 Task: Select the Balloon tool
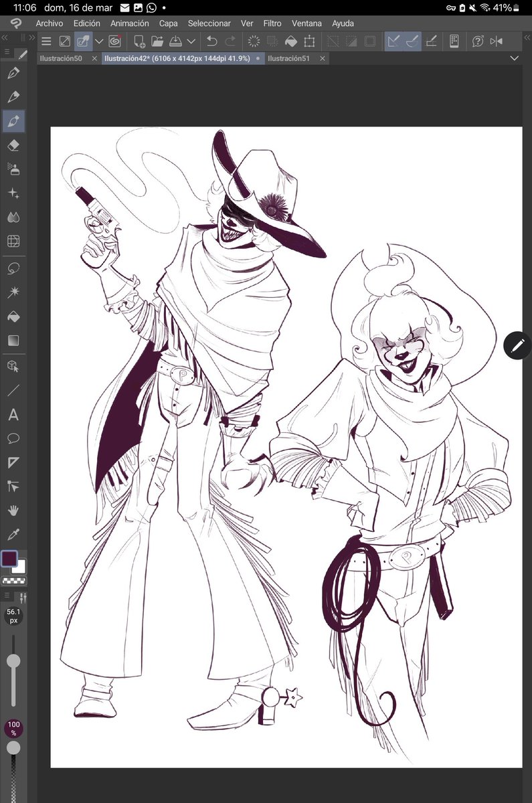tap(13, 439)
